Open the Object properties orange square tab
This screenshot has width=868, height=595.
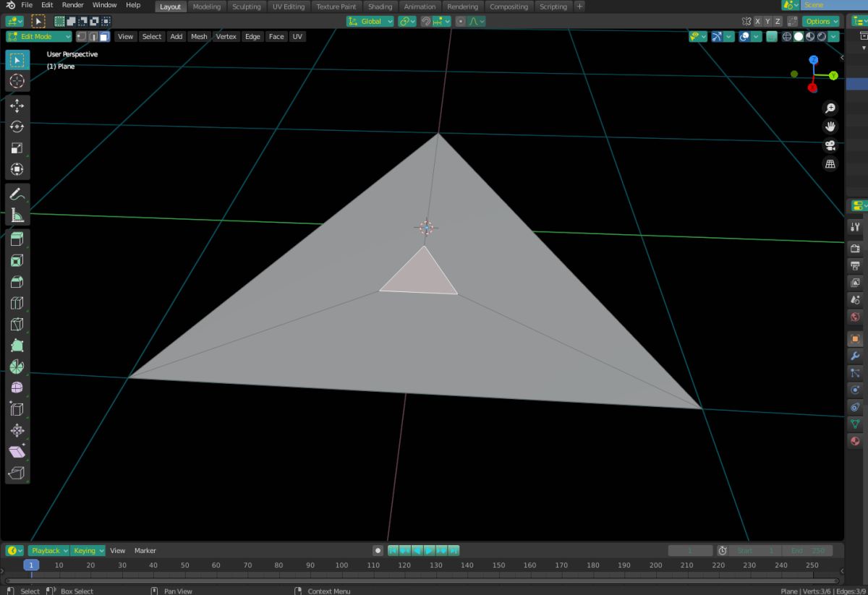pos(855,338)
